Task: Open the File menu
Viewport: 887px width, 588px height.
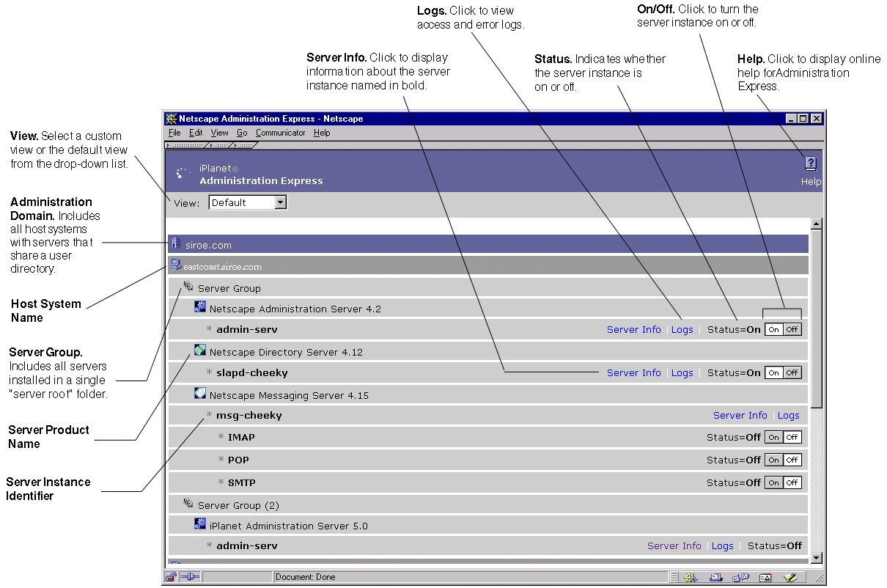Action: point(174,133)
